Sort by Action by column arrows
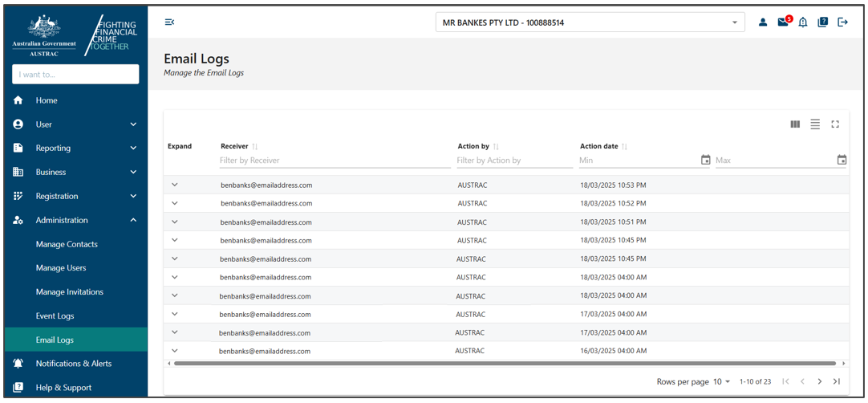Image resolution: width=868 pixels, height=403 pixels. [x=496, y=146]
